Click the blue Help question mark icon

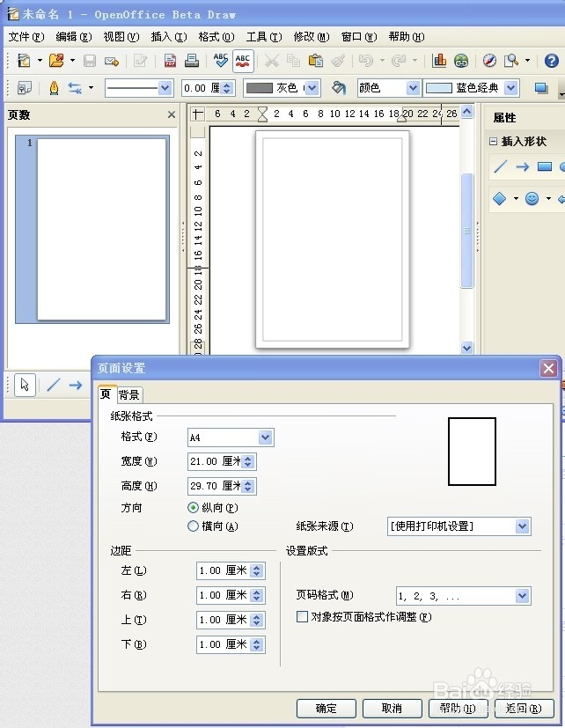click(552, 61)
